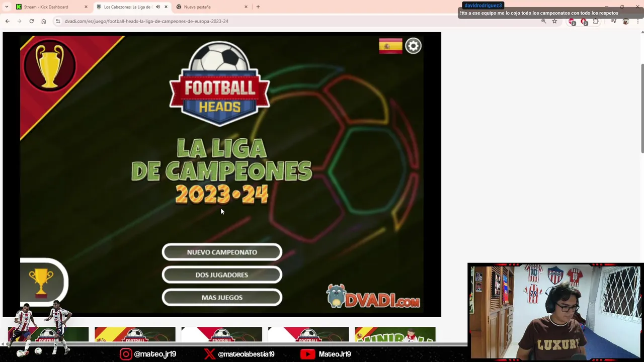Open MAS JUEGOS
644x362 pixels.
(x=222, y=298)
